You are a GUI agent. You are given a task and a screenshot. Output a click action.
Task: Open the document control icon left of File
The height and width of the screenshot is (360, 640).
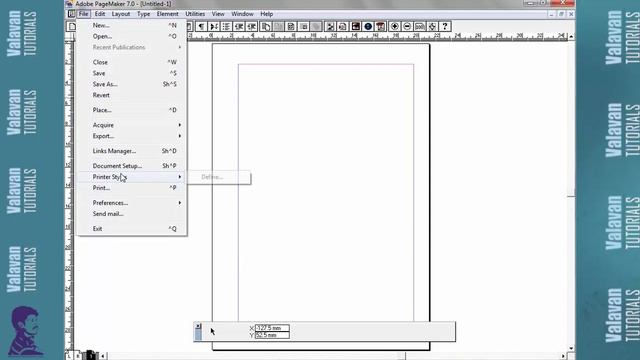pos(71,14)
